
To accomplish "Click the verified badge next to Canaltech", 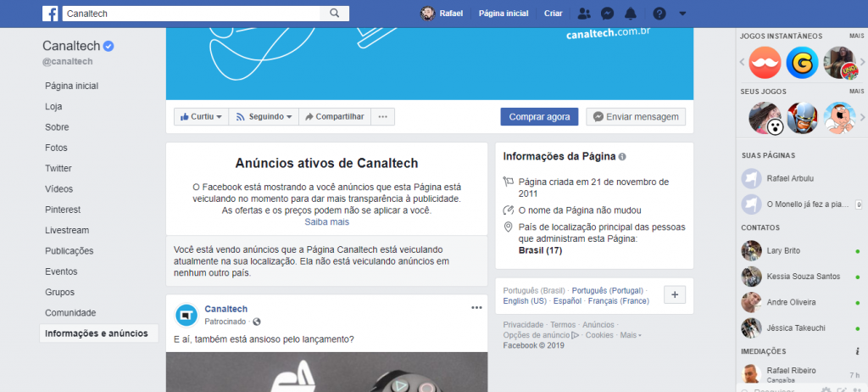I will 109,46.
